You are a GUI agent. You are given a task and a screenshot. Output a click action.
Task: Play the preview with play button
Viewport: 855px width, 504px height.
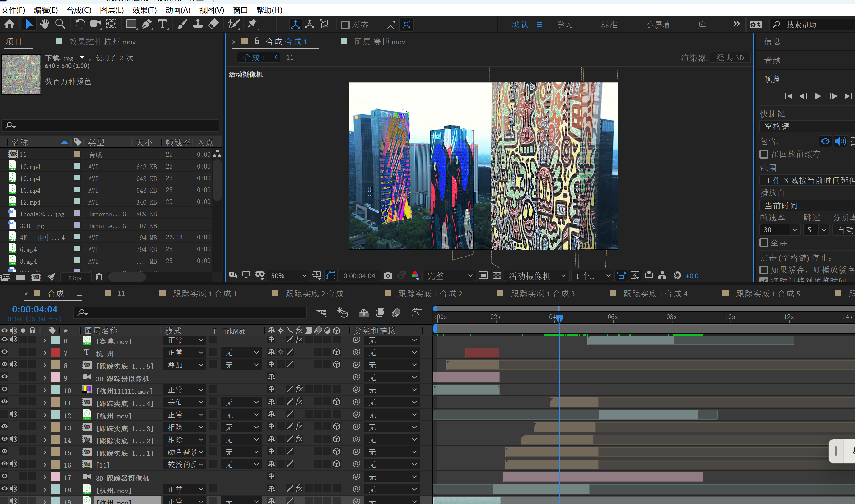(818, 96)
